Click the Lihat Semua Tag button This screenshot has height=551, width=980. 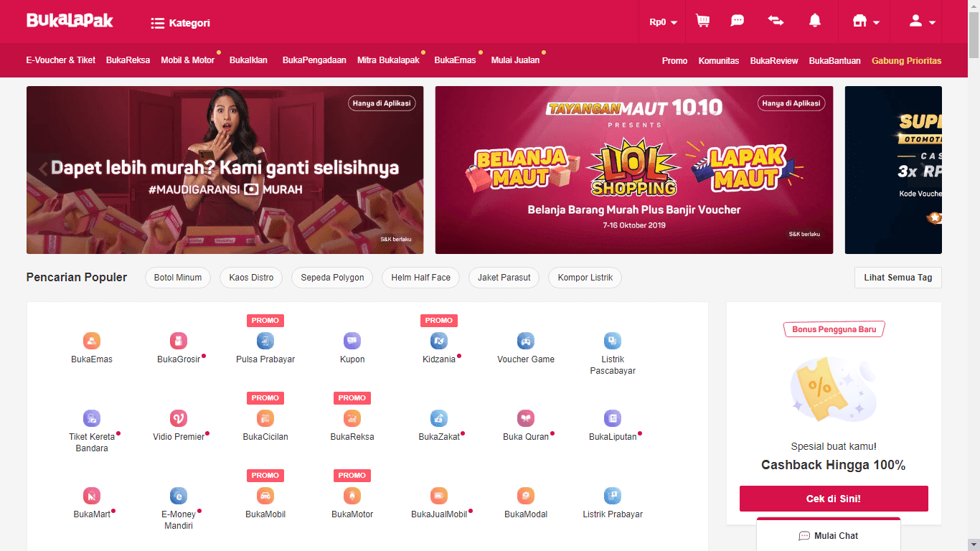898,278
